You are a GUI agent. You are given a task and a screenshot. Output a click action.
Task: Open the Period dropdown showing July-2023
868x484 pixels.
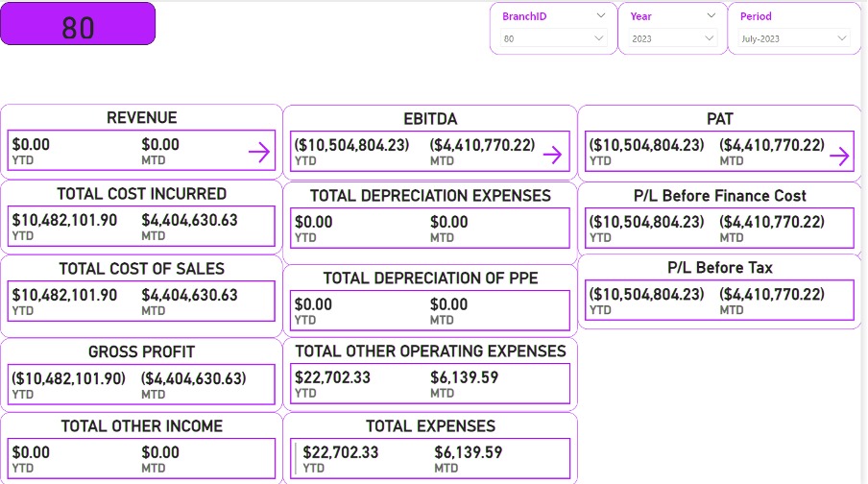click(x=794, y=38)
